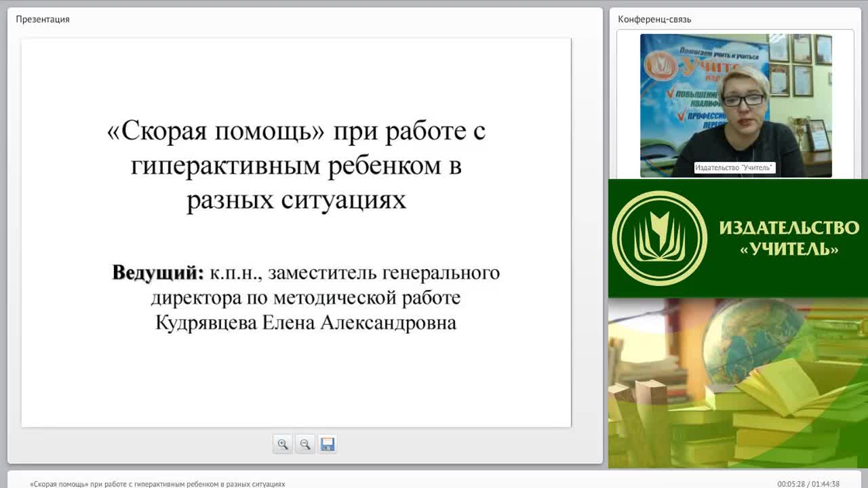Image resolution: width=868 pixels, height=488 pixels.
Task: Open the Конференц-связь panel header
Action: tap(654, 19)
